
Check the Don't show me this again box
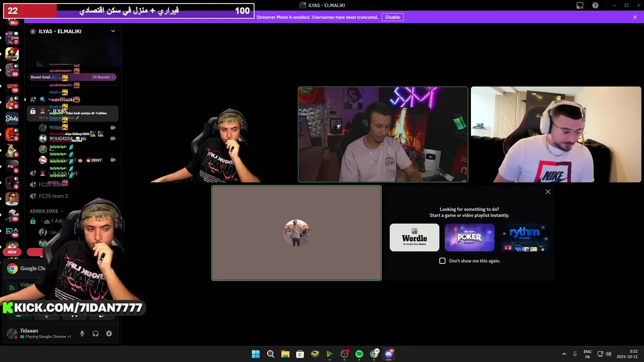pyautogui.click(x=442, y=261)
